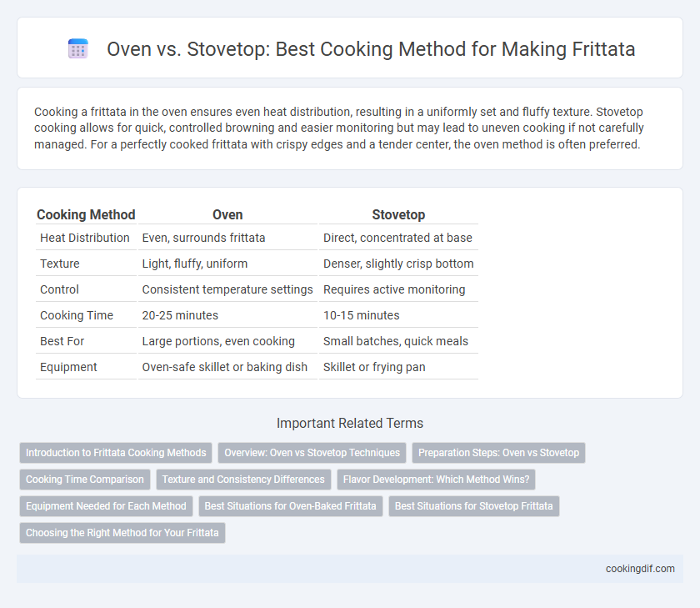Click the cookingdif.com footer link
Viewport: 700px width, 608px height.
pyautogui.click(x=640, y=569)
